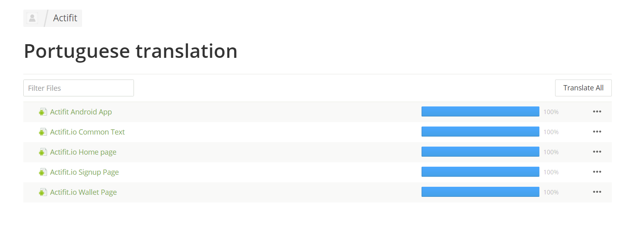Open the three-dot menu for Actifit.io Signup Page

[x=597, y=172]
